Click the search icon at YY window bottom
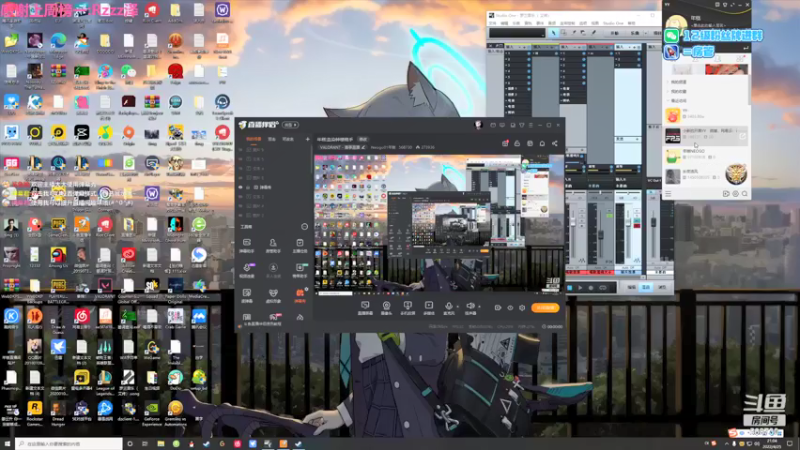 [744, 194]
